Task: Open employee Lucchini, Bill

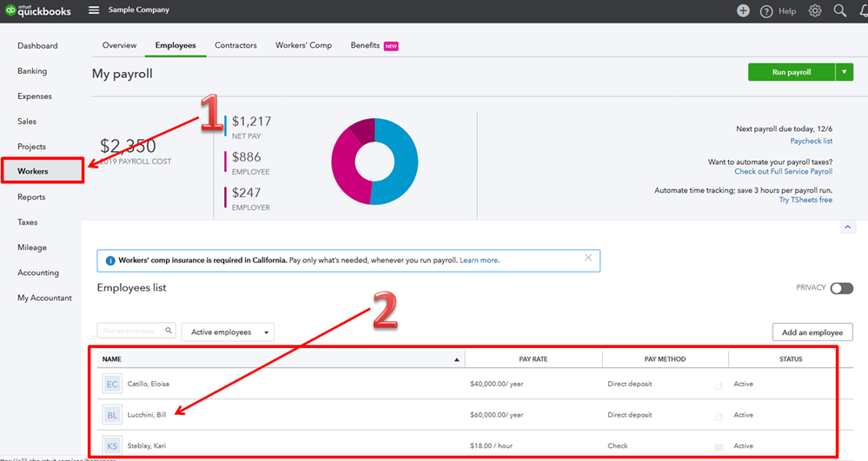Action: pyautogui.click(x=147, y=415)
